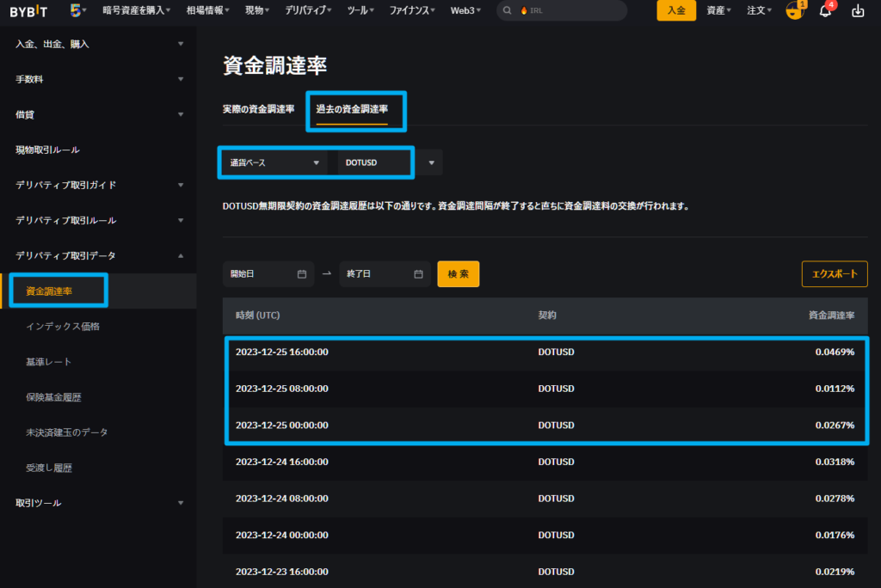Click the 検索 search button
The height and width of the screenshot is (588, 881).
point(458,274)
